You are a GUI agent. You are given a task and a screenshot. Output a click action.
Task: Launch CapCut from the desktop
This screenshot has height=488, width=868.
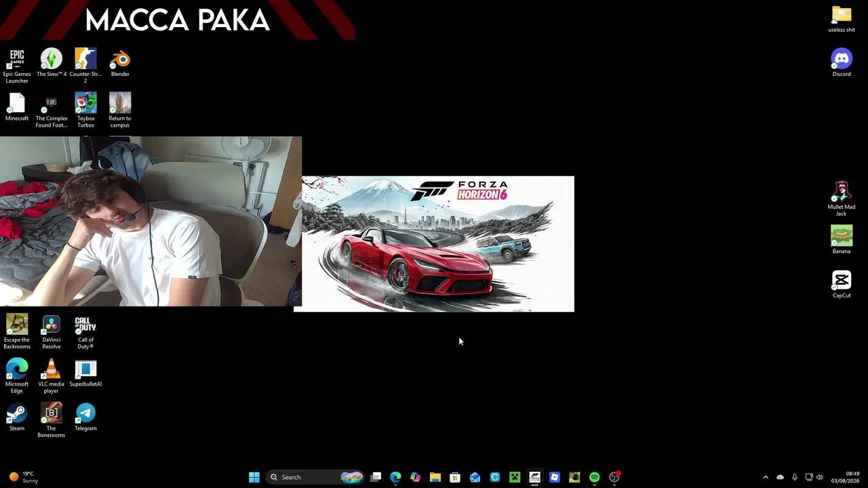click(x=842, y=285)
